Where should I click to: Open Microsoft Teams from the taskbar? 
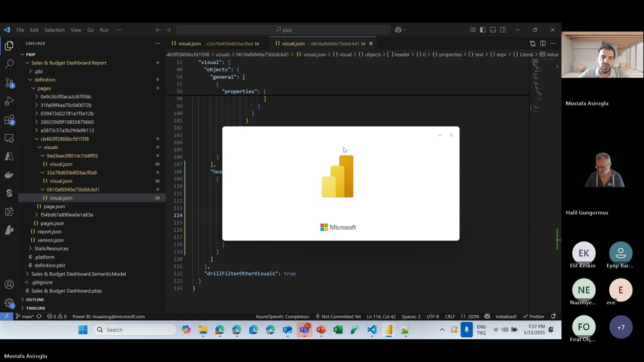pos(304,330)
